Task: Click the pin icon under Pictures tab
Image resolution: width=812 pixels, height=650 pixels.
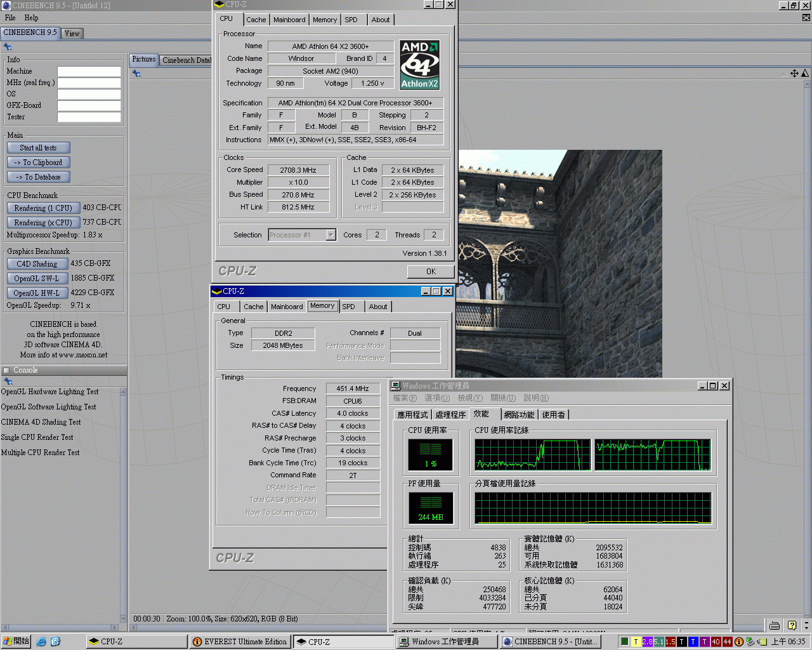Action: (x=136, y=74)
